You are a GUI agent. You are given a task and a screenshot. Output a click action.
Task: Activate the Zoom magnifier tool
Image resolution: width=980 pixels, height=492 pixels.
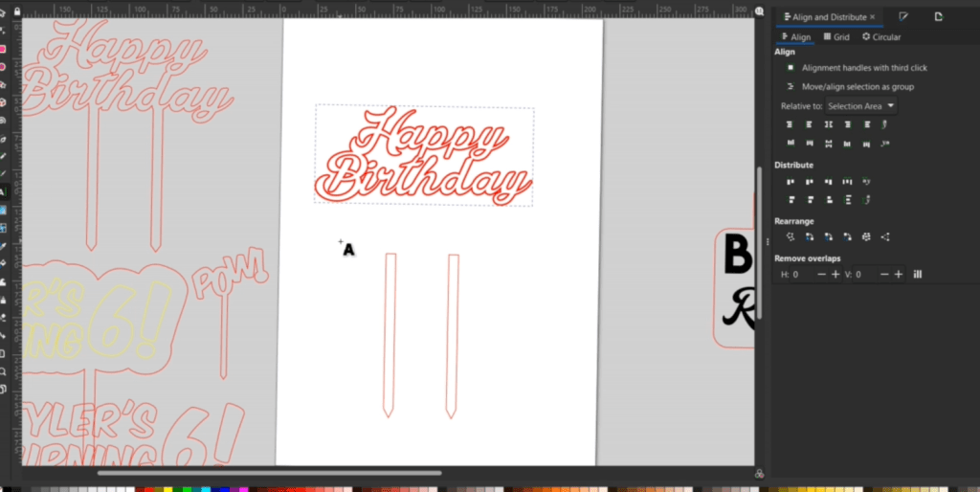pyautogui.click(x=4, y=370)
